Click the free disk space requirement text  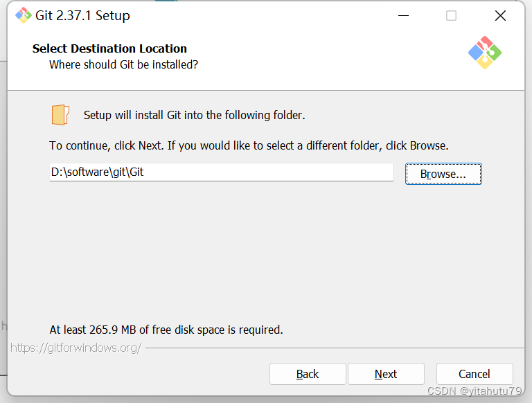point(166,330)
